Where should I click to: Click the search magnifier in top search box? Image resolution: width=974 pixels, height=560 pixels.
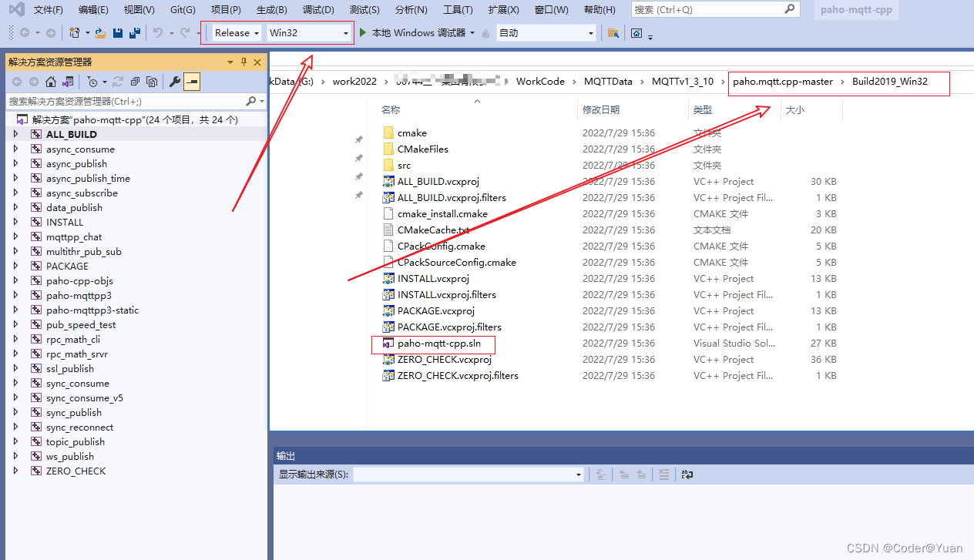790,9
